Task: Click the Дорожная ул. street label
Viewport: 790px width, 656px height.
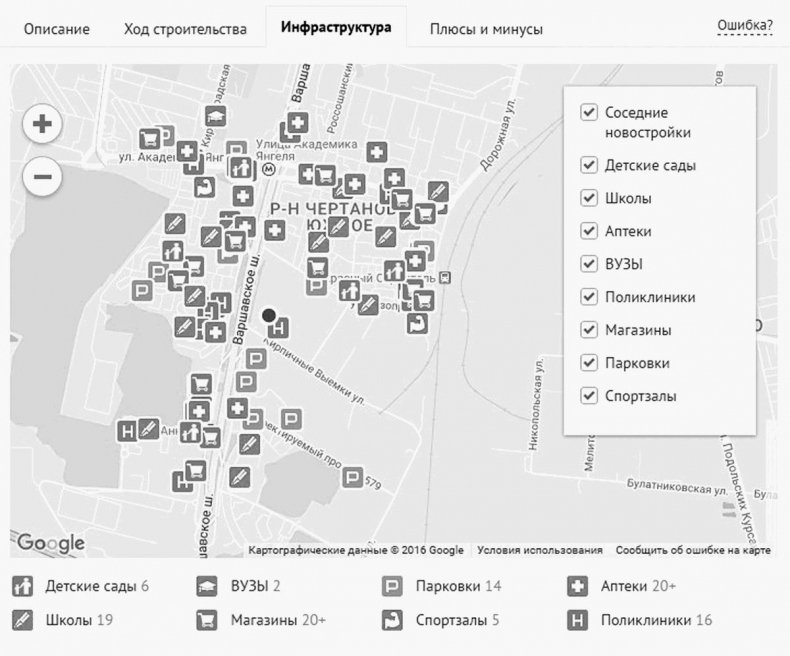Action: pyautogui.click(x=498, y=135)
